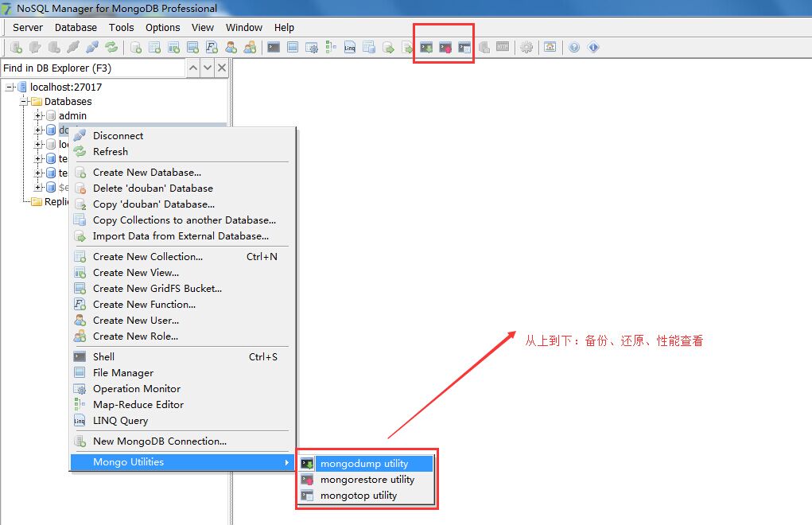Viewport: 812px width, 525px height.
Task: Click Create New User toolbar icon
Action: coord(231,48)
